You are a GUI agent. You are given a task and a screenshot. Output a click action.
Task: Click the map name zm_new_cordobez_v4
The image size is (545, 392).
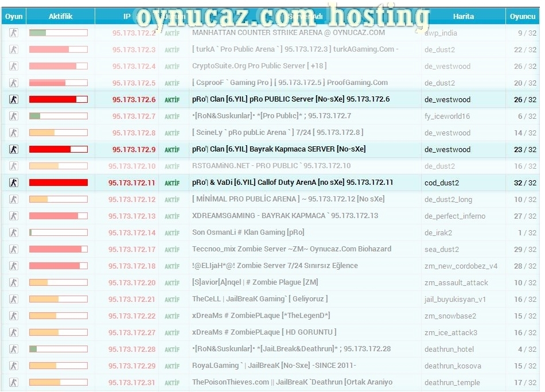click(461, 266)
